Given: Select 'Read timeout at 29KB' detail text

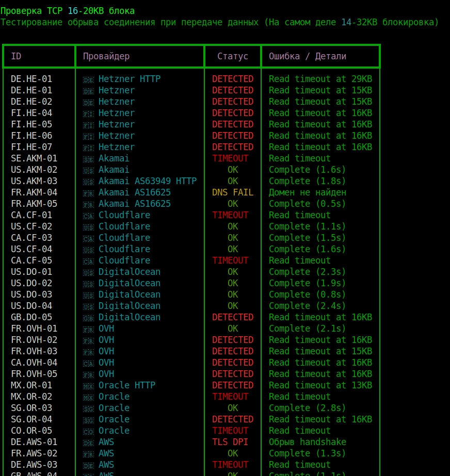Looking at the screenshot, I should [x=320, y=79].
